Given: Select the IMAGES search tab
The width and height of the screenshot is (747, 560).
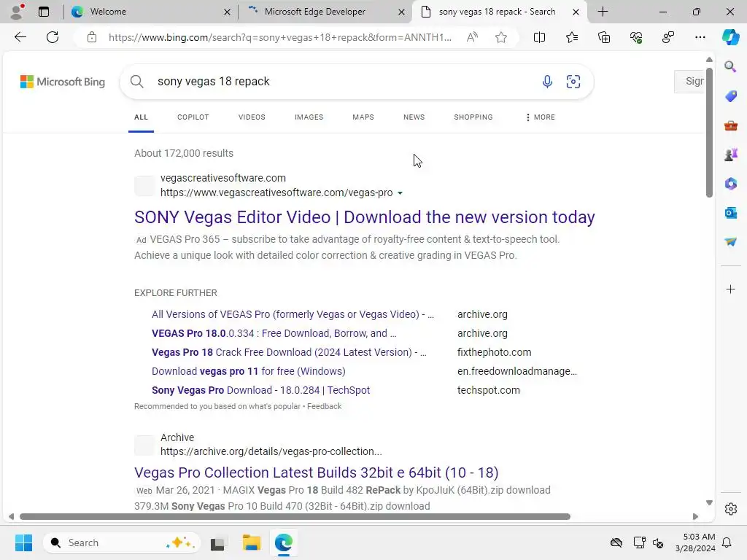Looking at the screenshot, I should pyautogui.click(x=309, y=117).
